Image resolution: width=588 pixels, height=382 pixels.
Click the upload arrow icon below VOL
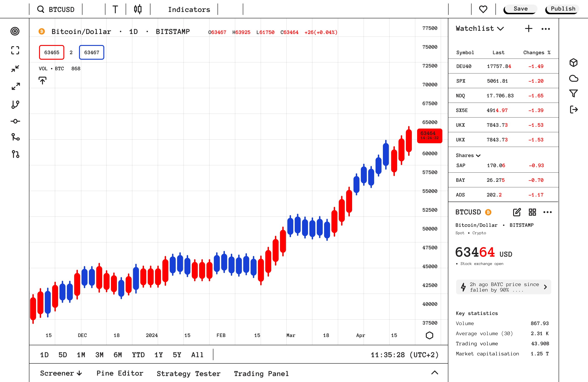click(x=42, y=81)
